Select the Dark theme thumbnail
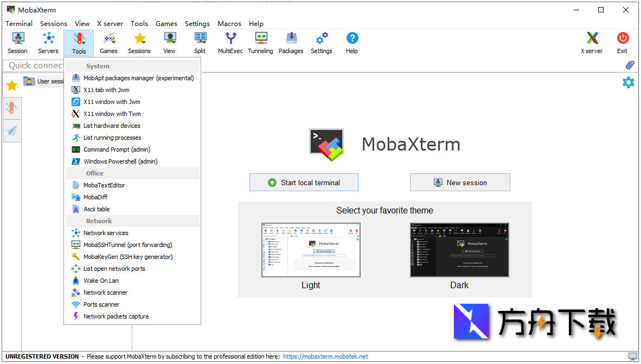Screen dimensions: 641x364 (459, 250)
